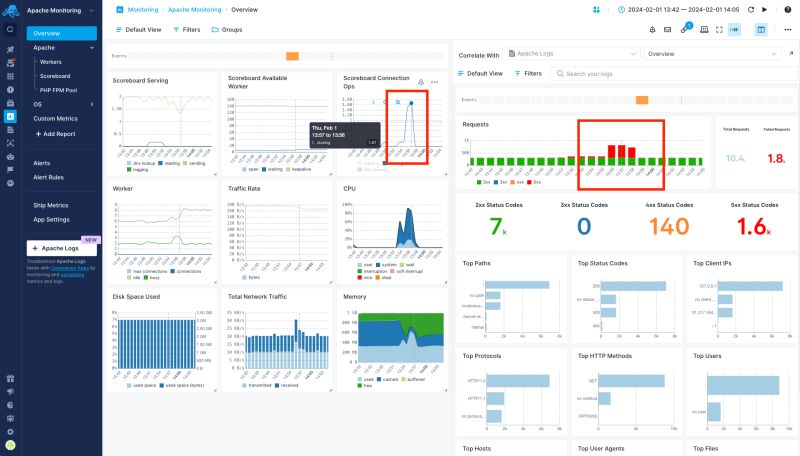The width and height of the screenshot is (800, 456).
Task: Open the dashboard more options ellipsis
Action: point(788,30)
